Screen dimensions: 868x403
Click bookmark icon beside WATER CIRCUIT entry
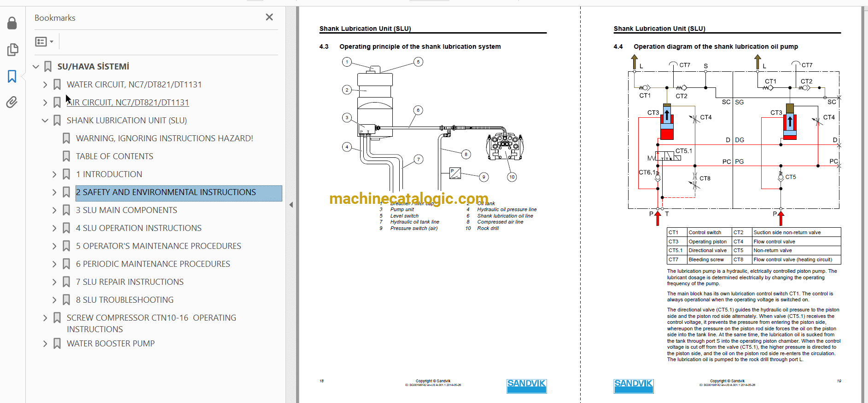point(57,85)
